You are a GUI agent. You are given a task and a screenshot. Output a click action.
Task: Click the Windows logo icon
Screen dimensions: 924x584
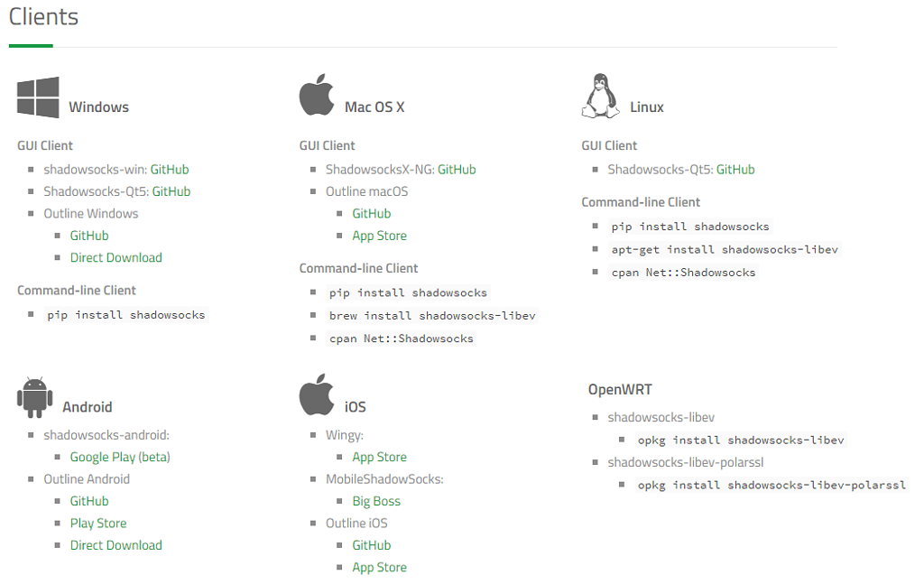point(38,97)
